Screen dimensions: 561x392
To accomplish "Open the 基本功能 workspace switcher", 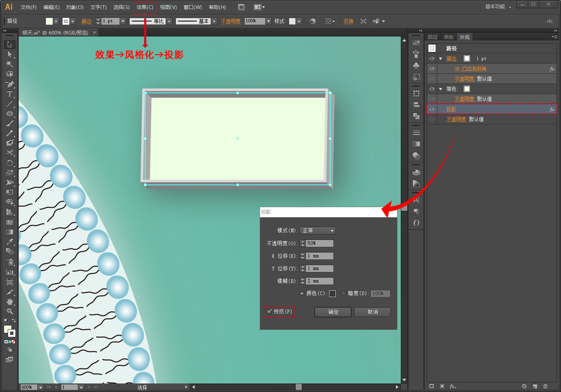I will click(x=498, y=6).
